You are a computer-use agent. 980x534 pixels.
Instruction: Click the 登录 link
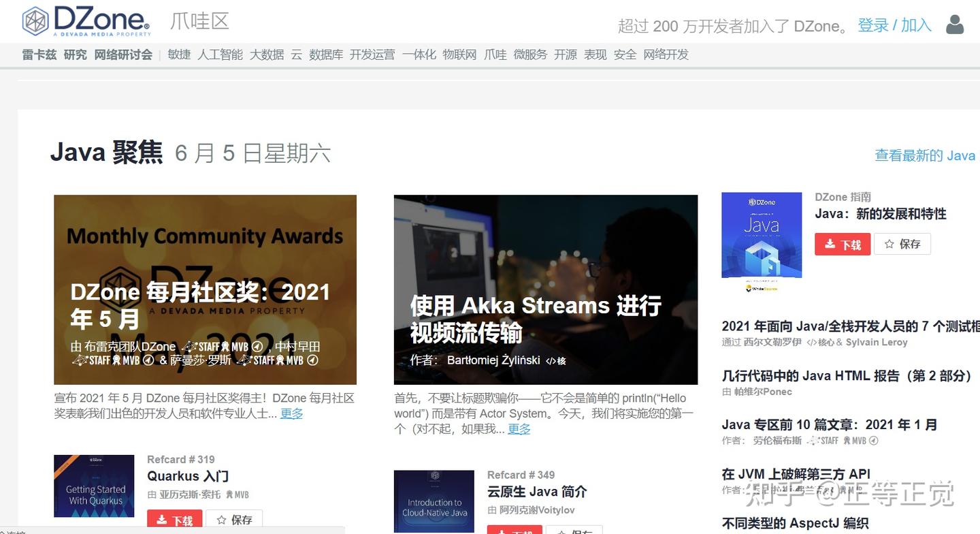(x=874, y=26)
